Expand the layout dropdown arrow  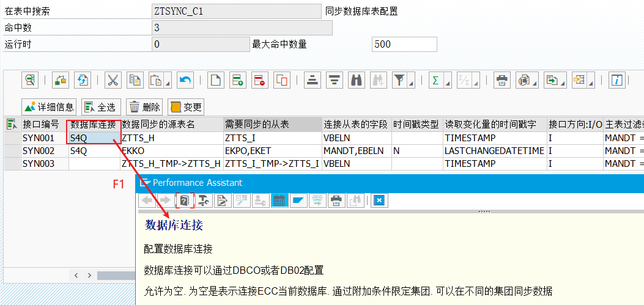point(591,83)
